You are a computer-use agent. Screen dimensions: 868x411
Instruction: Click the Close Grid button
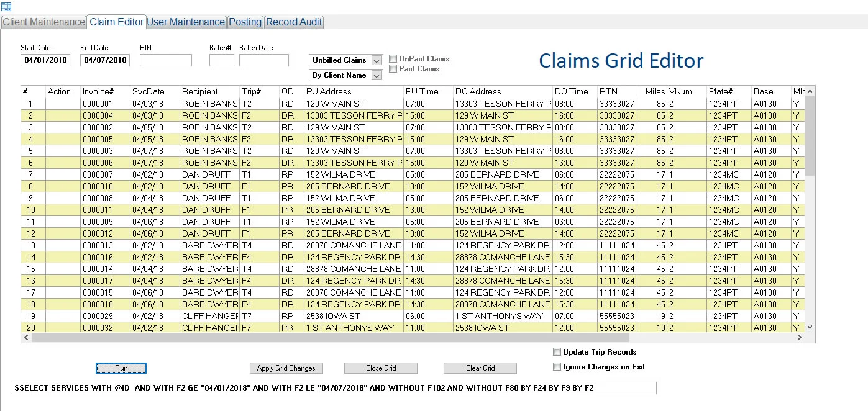(x=381, y=368)
